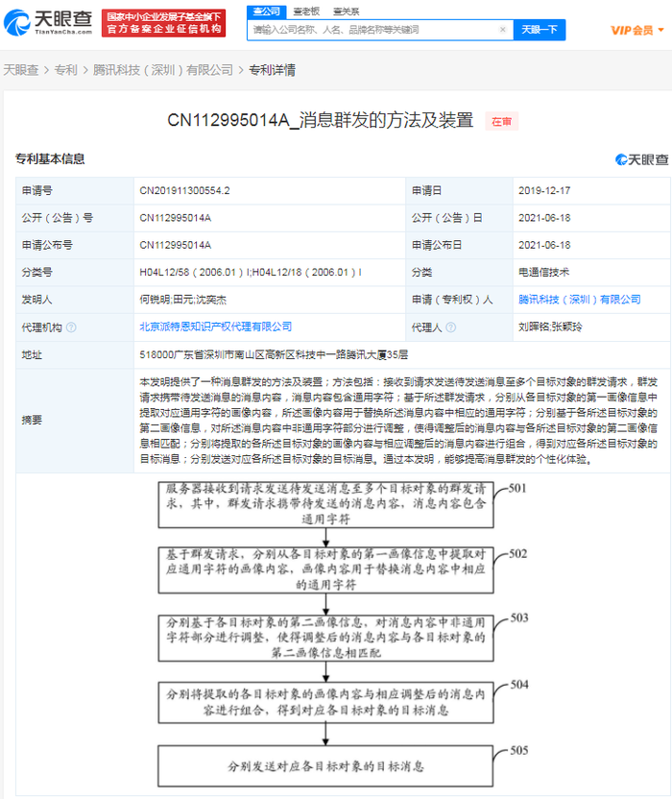Click the 天眼一下 search button
The height and width of the screenshot is (799, 672).
coord(539,30)
